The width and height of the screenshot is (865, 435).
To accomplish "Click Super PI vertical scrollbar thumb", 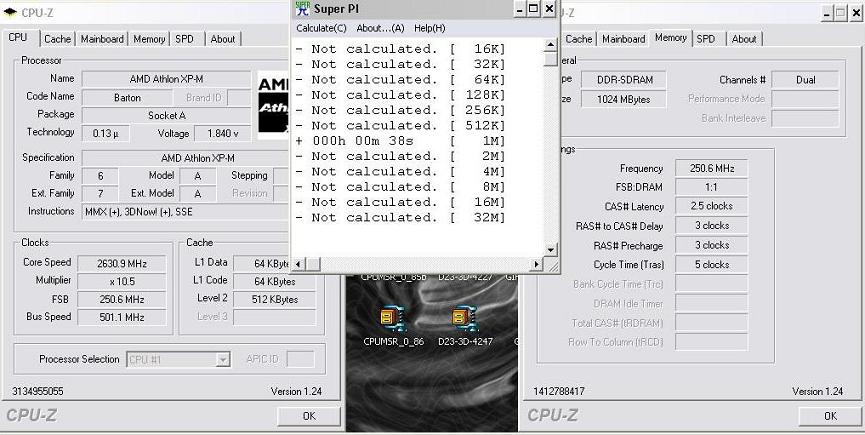I will pyautogui.click(x=551, y=59).
